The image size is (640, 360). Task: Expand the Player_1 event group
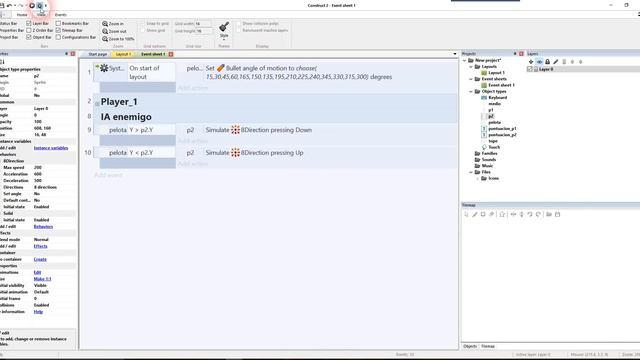pyautogui.click(x=97, y=104)
